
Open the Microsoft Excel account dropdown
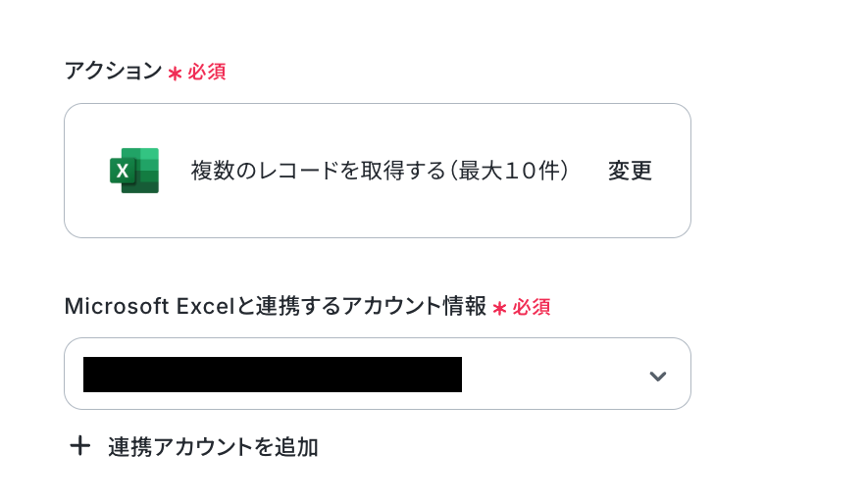(378, 374)
